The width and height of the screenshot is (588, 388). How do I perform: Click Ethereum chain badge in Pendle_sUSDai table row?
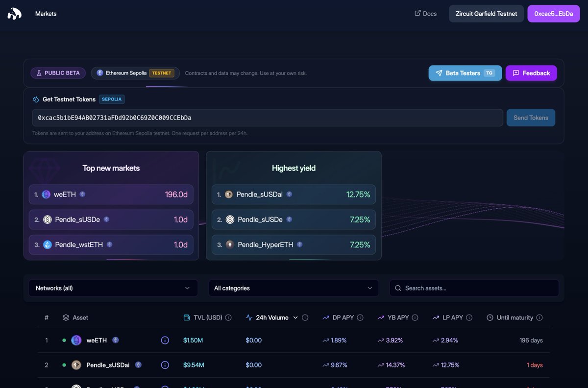tap(139, 364)
